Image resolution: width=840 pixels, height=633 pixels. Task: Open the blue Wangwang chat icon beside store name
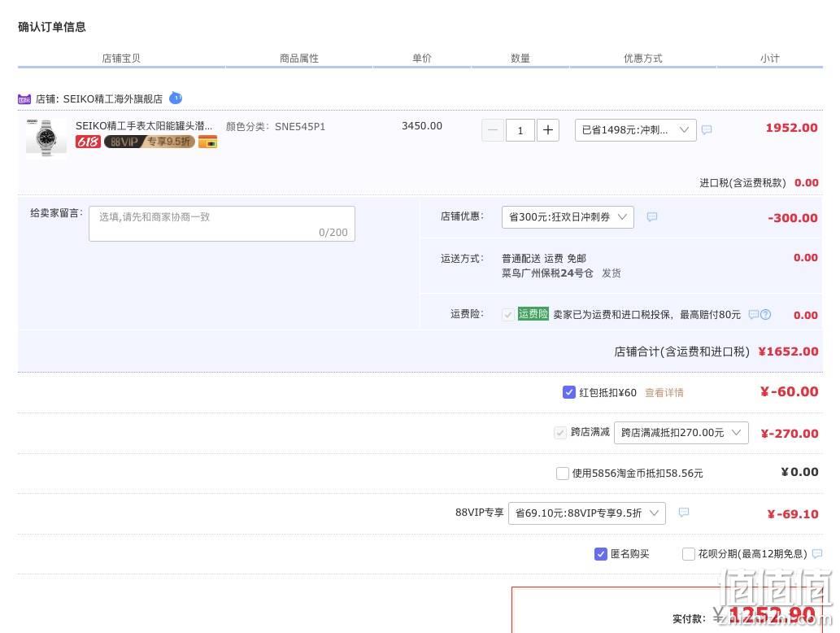(176, 98)
